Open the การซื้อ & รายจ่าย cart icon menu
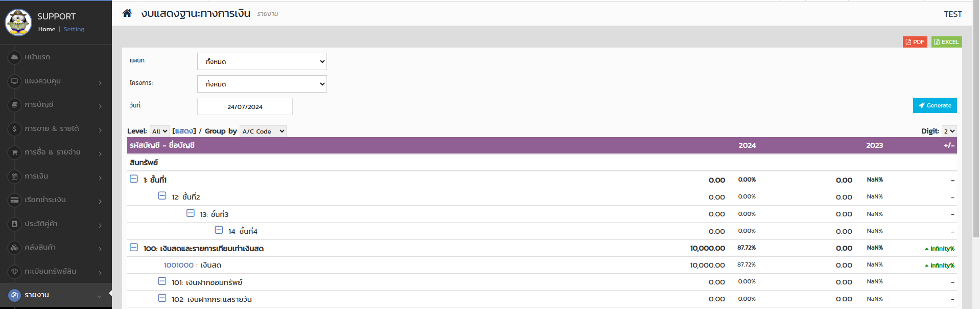The height and width of the screenshot is (309, 980). pos(14,152)
